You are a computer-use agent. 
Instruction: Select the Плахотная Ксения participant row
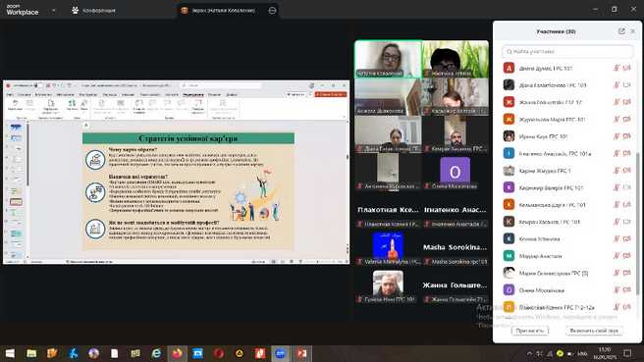coord(567,307)
